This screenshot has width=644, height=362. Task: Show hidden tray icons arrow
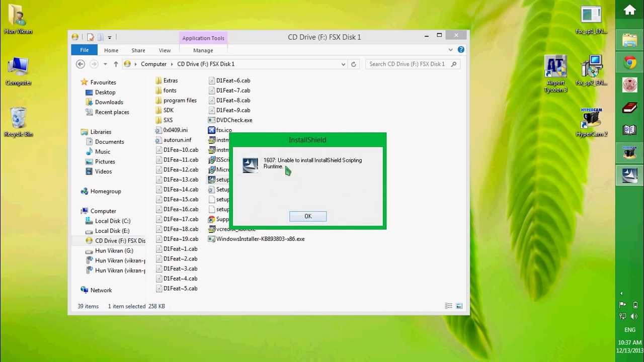621,294
